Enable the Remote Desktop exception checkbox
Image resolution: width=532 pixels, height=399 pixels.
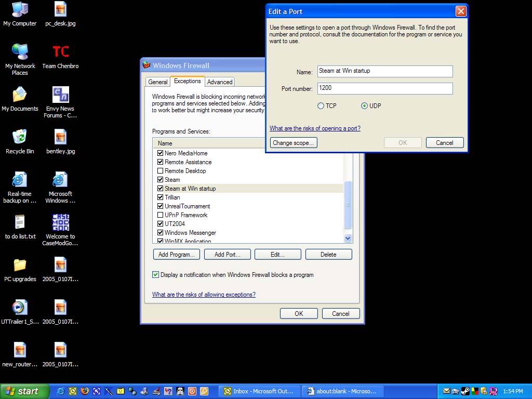click(x=160, y=170)
